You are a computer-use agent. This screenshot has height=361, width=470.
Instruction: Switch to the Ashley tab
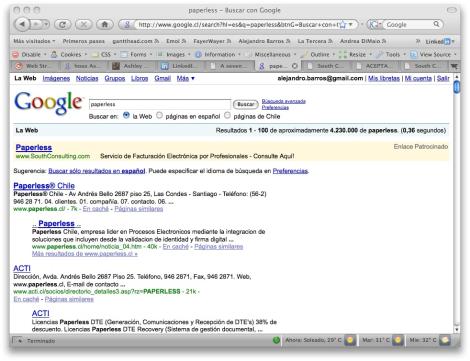(x=132, y=66)
